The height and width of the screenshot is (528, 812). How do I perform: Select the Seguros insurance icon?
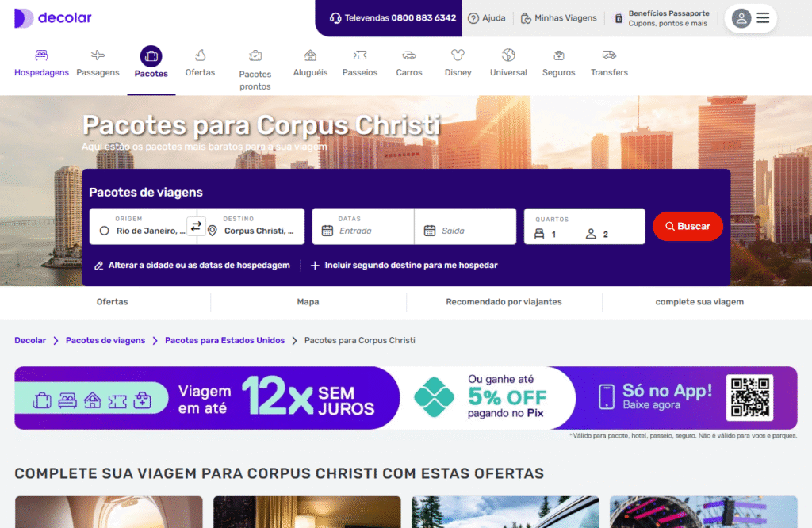tap(559, 55)
